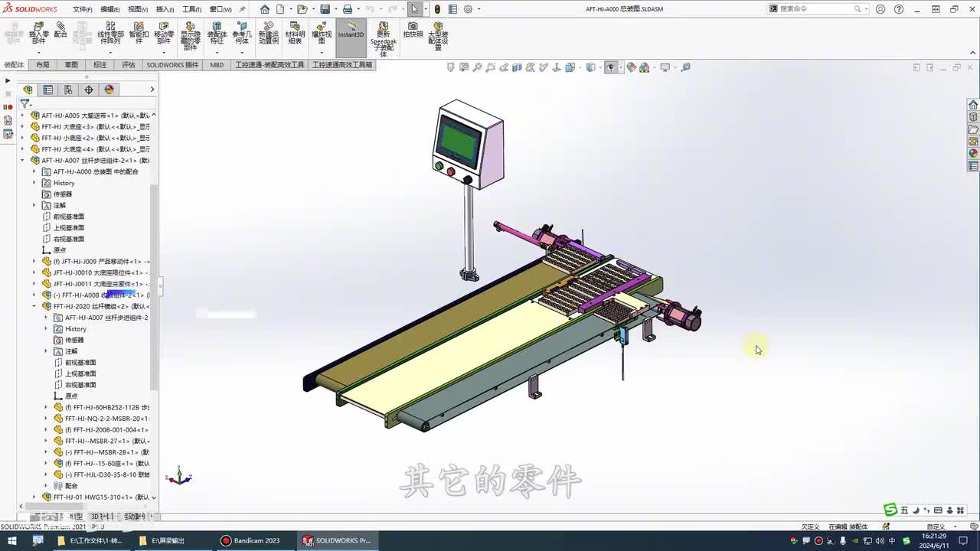This screenshot has height=551, width=980.
Task: Toggle the pin icon beside the Window menu
Action: click(x=243, y=9)
